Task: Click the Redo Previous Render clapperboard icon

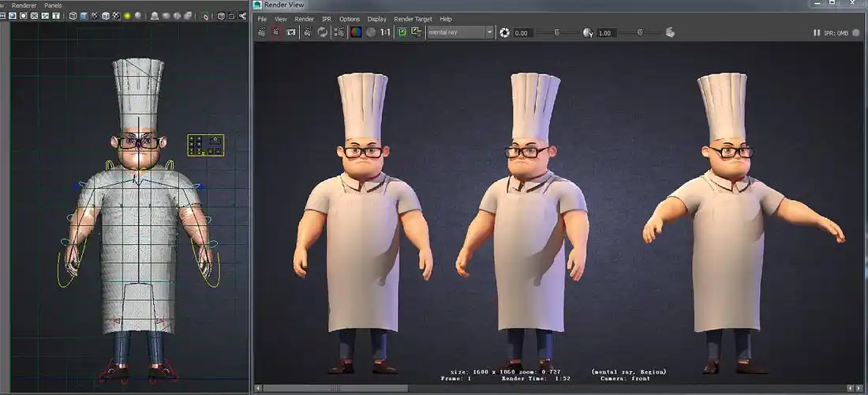Action: 263,32
